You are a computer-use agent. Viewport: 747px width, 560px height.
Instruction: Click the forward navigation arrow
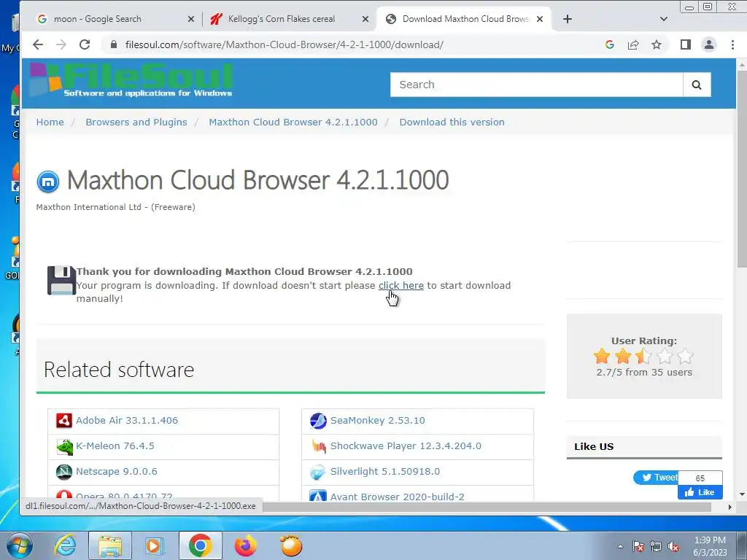coord(61,44)
